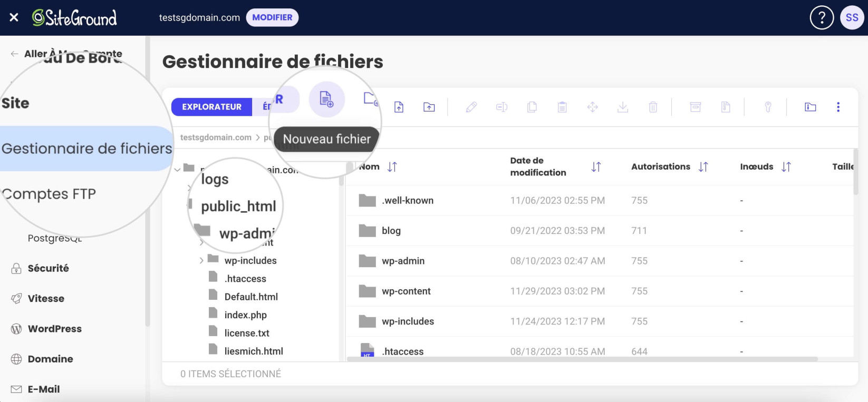Collapse the root domain folder chevron
This screenshot has height=402, width=868.
click(x=177, y=169)
